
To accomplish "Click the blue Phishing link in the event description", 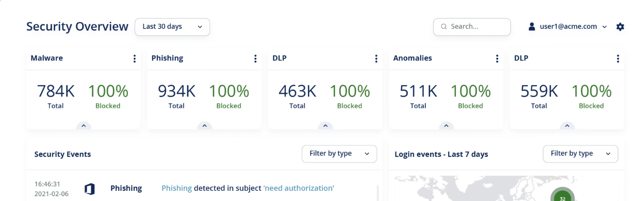I will coord(177,188).
